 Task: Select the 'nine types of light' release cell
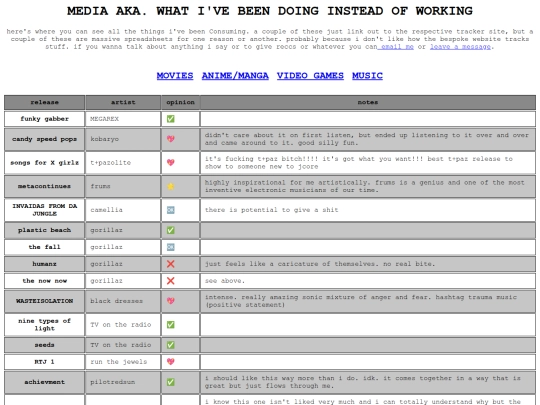[44, 324]
